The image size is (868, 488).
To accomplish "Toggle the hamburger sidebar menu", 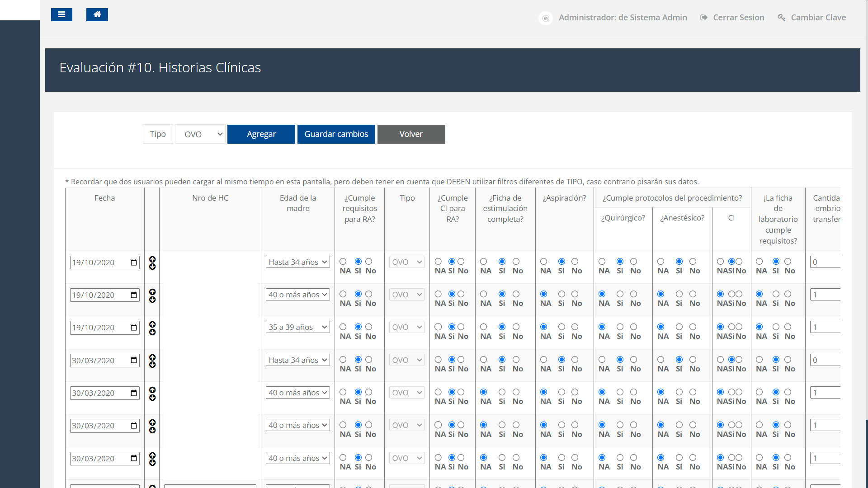I will pos(61,14).
